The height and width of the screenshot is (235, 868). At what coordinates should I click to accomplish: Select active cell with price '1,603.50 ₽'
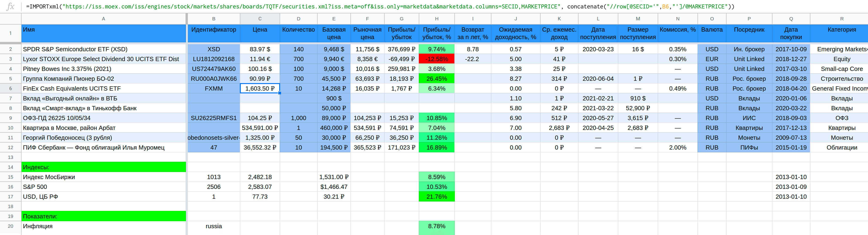coord(260,88)
